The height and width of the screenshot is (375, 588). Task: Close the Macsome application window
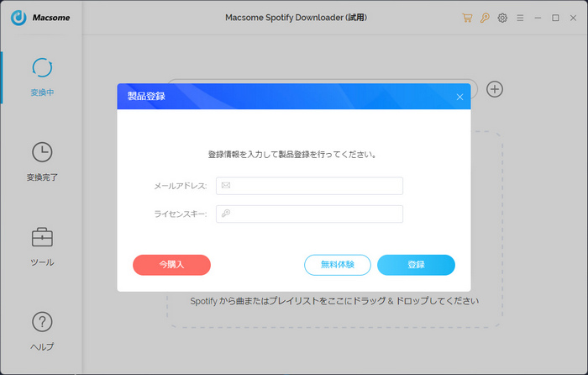point(573,18)
